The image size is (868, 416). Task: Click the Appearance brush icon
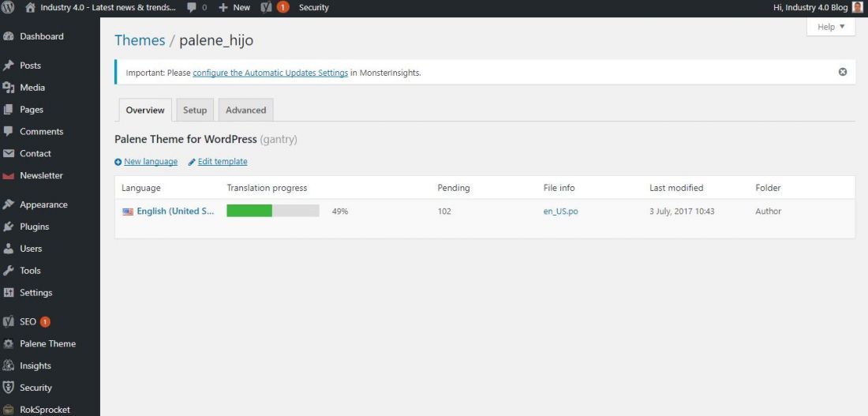pyautogui.click(x=9, y=204)
